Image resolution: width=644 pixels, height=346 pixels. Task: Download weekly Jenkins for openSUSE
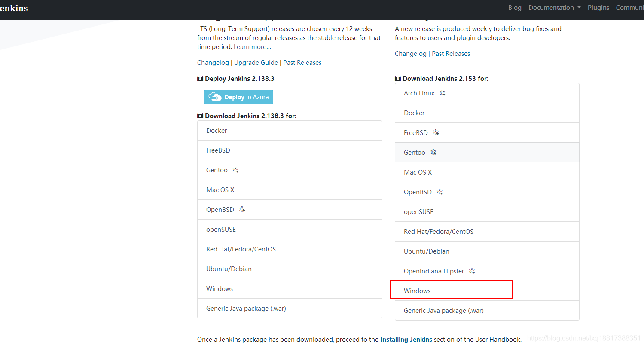[x=487, y=212]
